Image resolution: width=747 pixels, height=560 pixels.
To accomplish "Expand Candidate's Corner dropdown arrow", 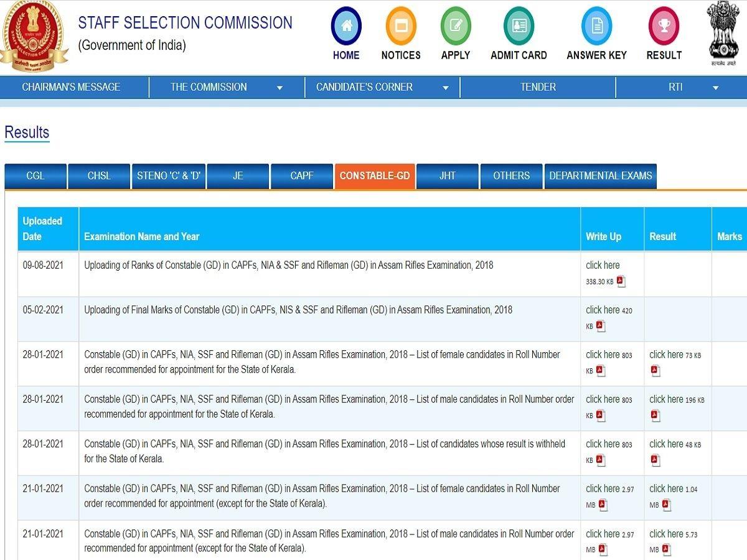I will tap(446, 88).
